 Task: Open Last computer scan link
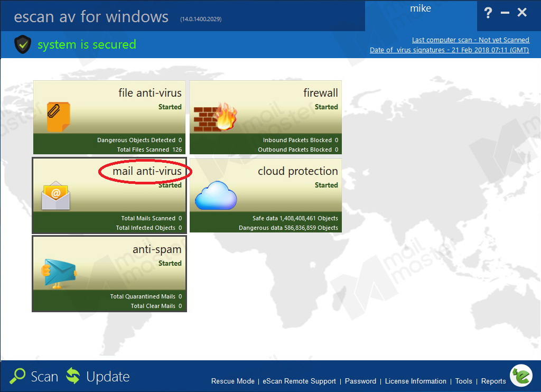coord(471,40)
